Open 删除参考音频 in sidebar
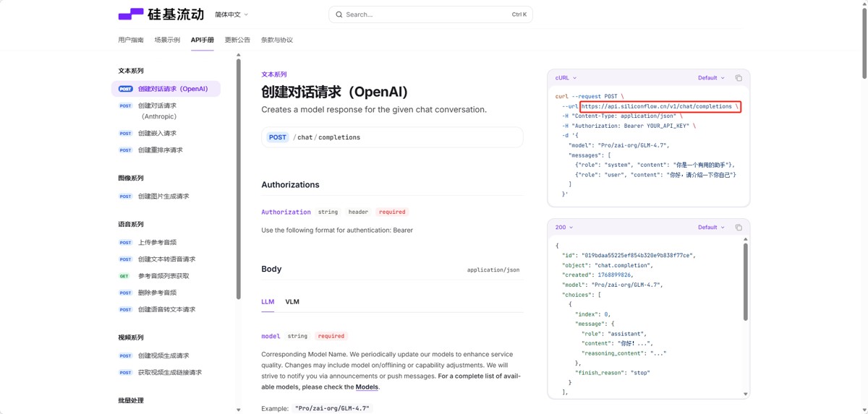 166,293
